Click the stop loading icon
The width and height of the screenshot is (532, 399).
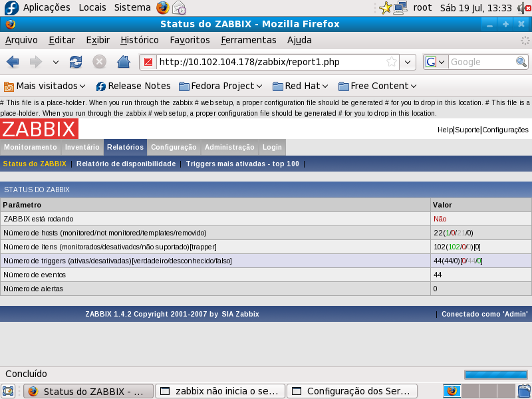click(x=99, y=62)
